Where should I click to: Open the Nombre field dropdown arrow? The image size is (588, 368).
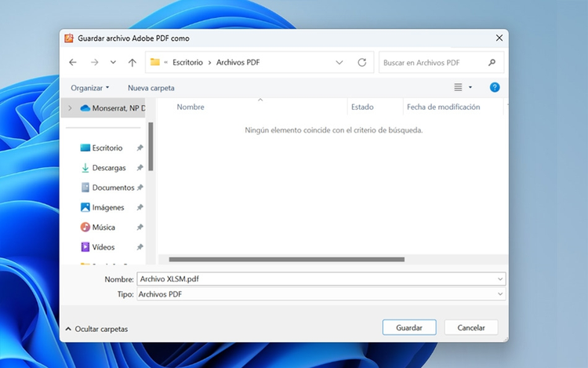point(500,279)
